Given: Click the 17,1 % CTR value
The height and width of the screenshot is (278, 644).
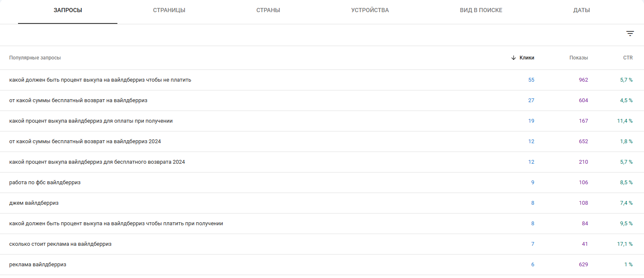Looking at the screenshot, I should point(625,244).
